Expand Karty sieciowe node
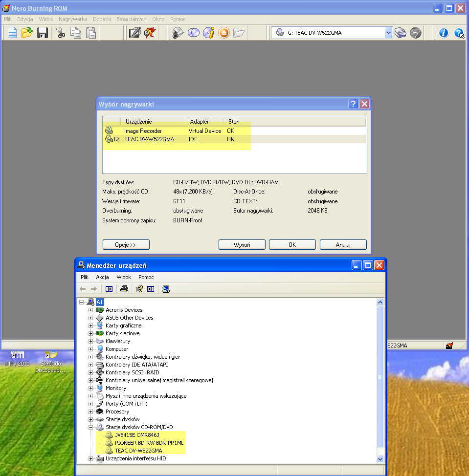469x476 pixels. tap(90, 333)
